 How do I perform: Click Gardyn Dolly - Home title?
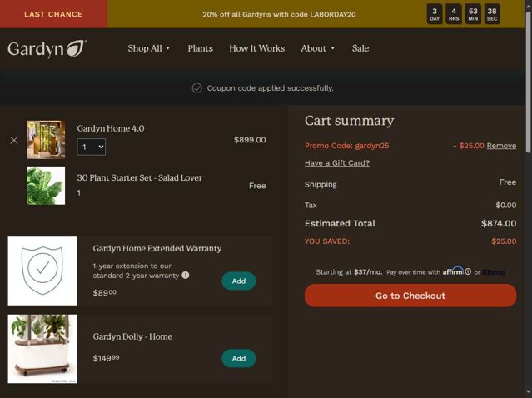pyautogui.click(x=132, y=336)
